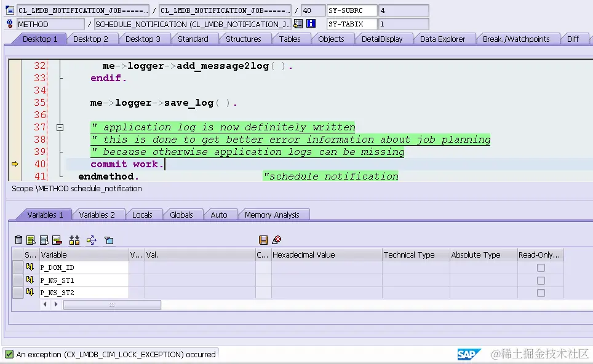This screenshot has width=593, height=364.
Task: Click the CX_LMDB_CIM_LOCK_EXCEPTION status message
Action: (116, 355)
